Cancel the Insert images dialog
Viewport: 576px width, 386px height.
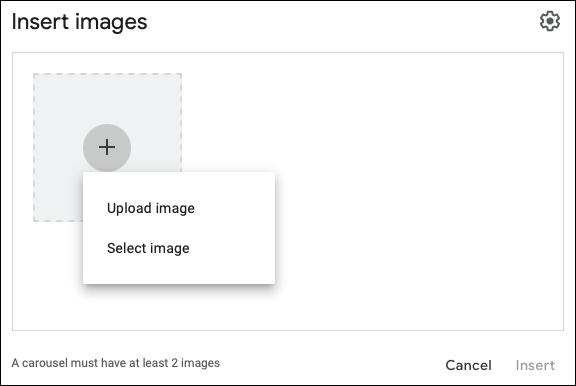click(468, 365)
